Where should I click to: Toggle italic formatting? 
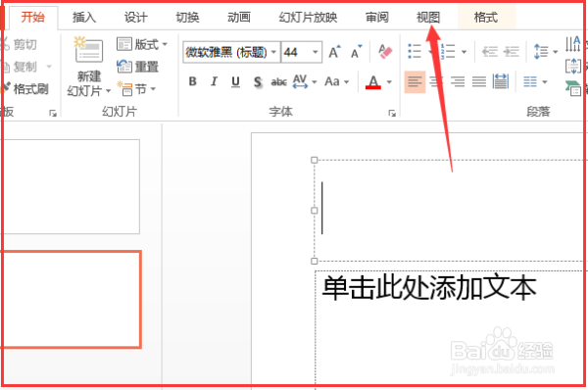pyautogui.click(x=214, y=81)
